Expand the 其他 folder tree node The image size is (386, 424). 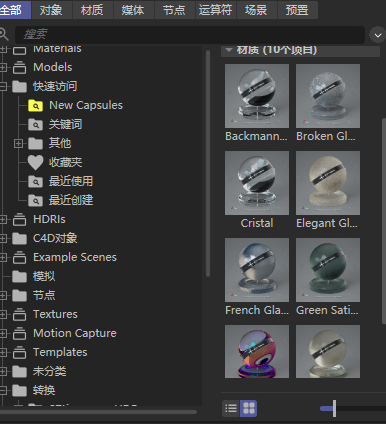18,144
